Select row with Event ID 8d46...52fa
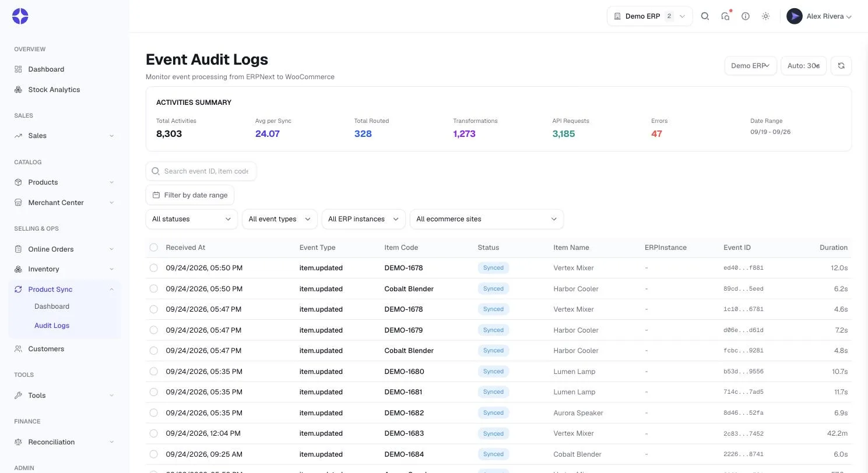The height and width of the screenshot is (473, 868). [x=154, y=412]
